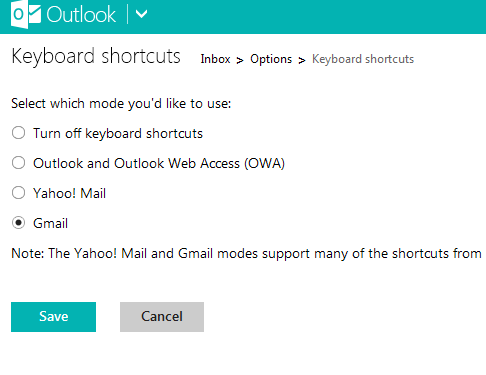Go to Inbox via breadcrumb link

[x=215, y=59]
